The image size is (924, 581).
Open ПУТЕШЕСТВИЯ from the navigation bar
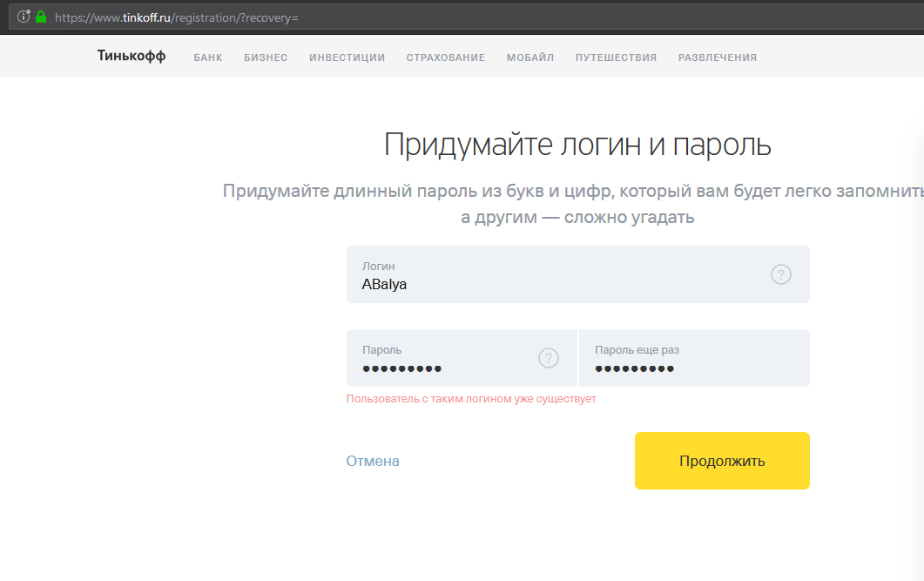pos(616,57)
